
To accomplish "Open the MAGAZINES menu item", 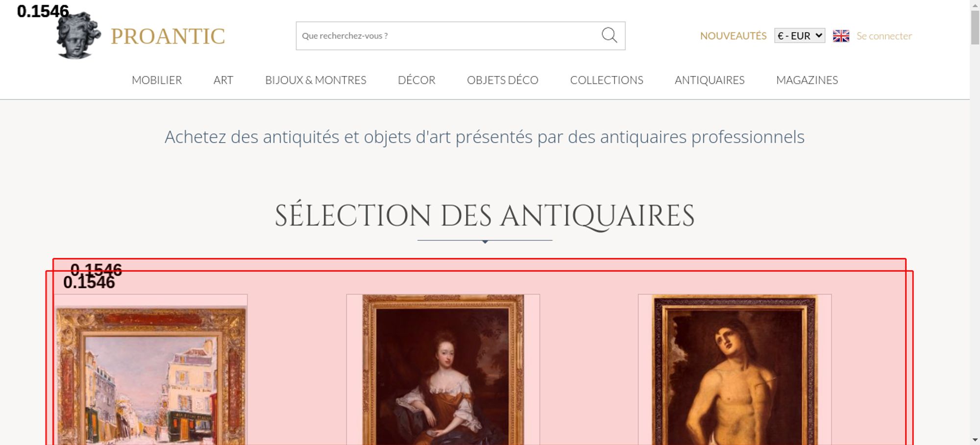I will click(807, 80).
